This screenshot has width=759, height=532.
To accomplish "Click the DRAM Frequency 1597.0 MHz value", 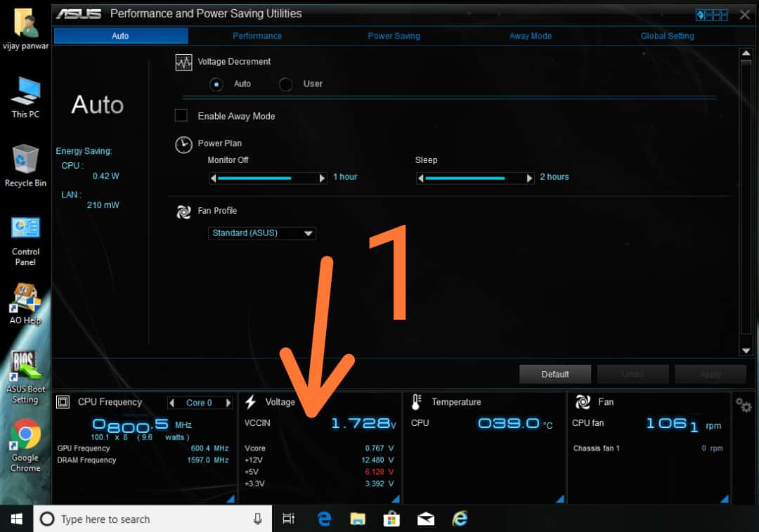I will click(x=207, y=460).
